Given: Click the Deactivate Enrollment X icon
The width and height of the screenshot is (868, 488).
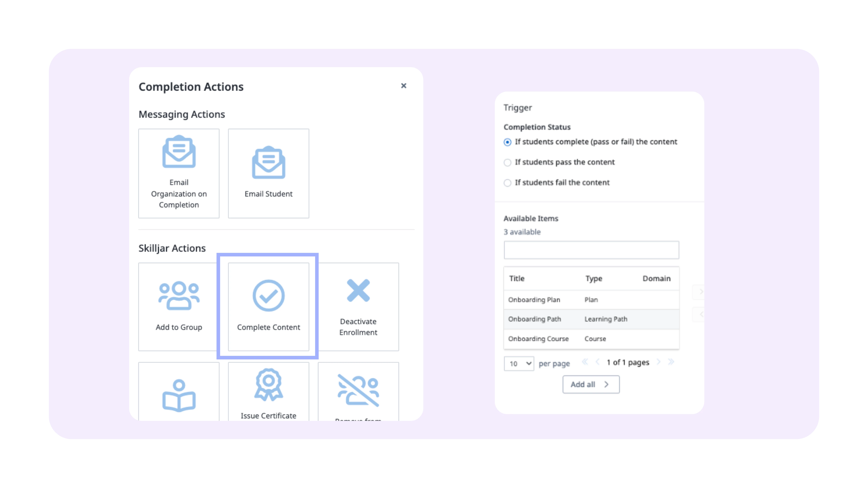Looking at the screenshot, I should tap(358, 290).
